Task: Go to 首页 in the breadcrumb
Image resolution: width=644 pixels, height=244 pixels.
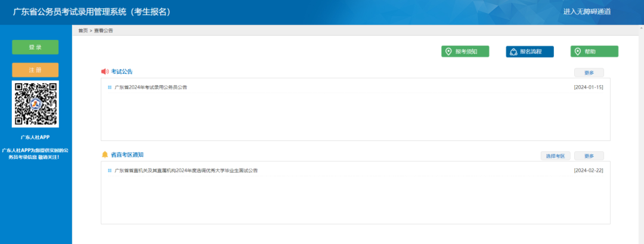Action: [x=83, y=30]
